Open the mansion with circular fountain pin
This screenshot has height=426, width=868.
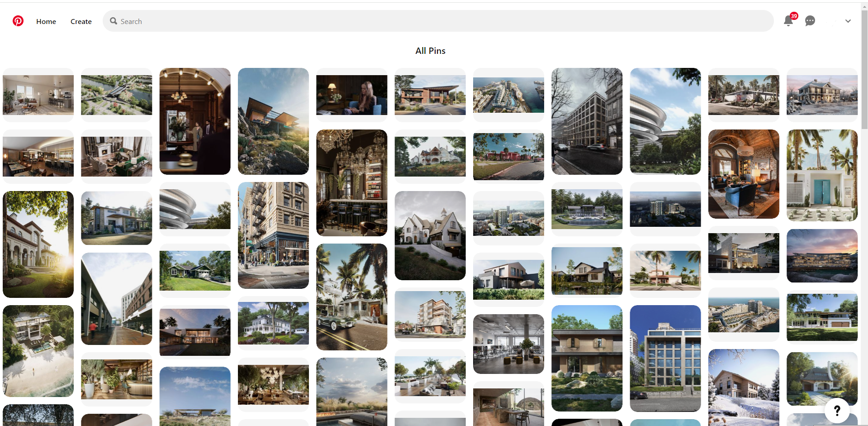pyautogui.click(x=587, y=209)
